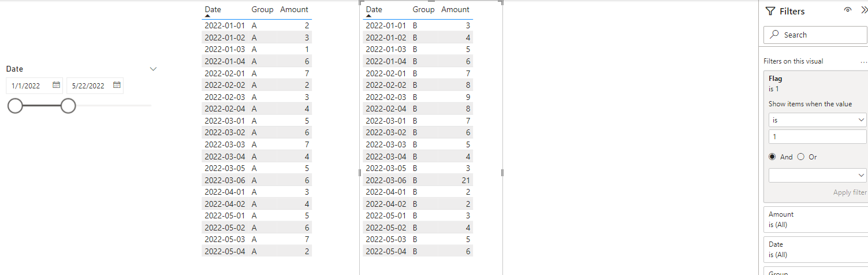
Task: Select 2022-04-01 row in Group A table
Action: [256, 192]
